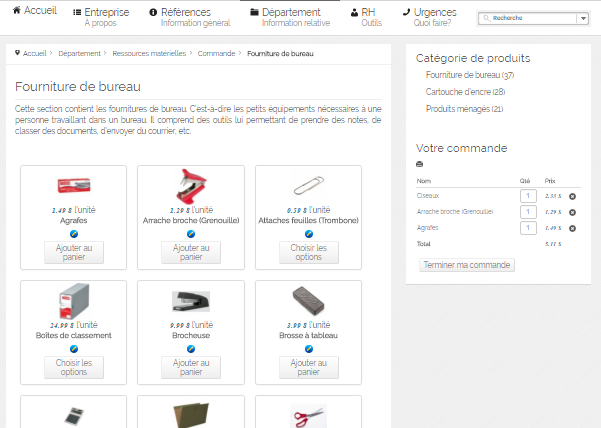This screenshot has width=601, height=428.
Task: Remove Ciseaux from the order
Action: pyautogui.click(x=572, y=196)
